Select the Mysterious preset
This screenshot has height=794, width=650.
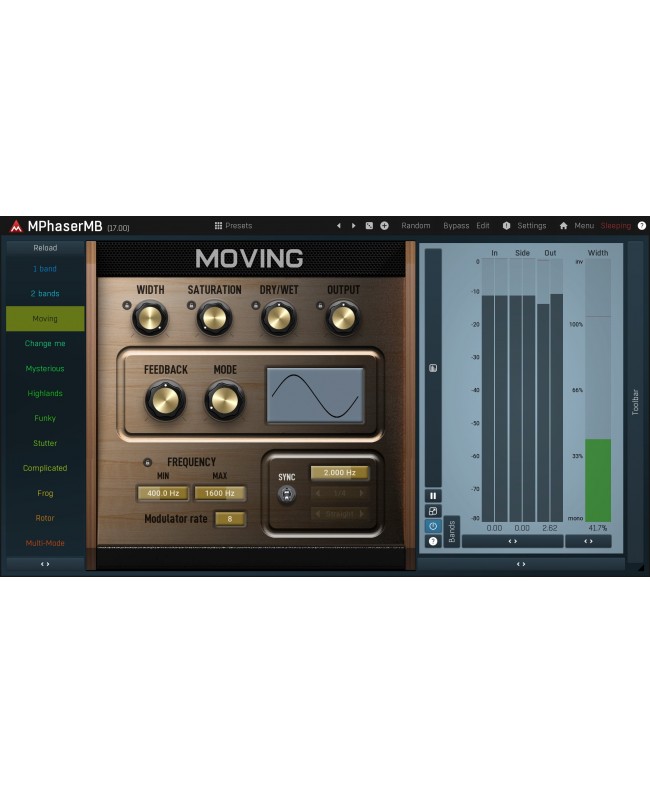tap(45, 369)
